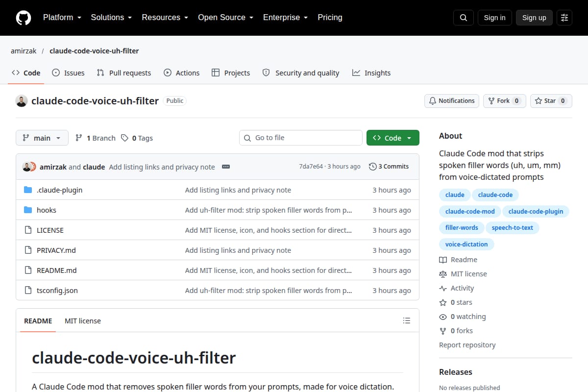Open the green Code dropdown
The height and width of the screenshot is (392, 588).
point(393,138)
